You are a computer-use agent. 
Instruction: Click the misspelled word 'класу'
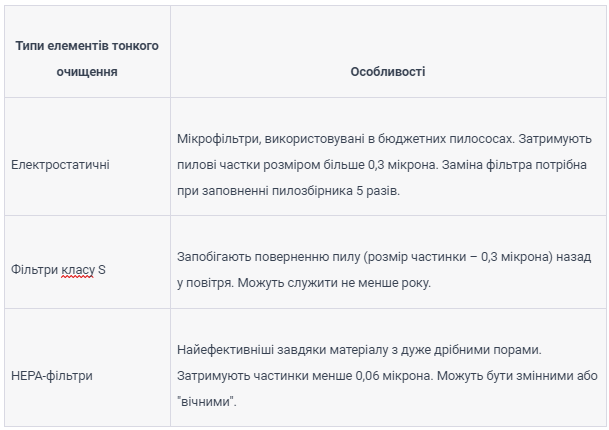click(x=78, y=270)
